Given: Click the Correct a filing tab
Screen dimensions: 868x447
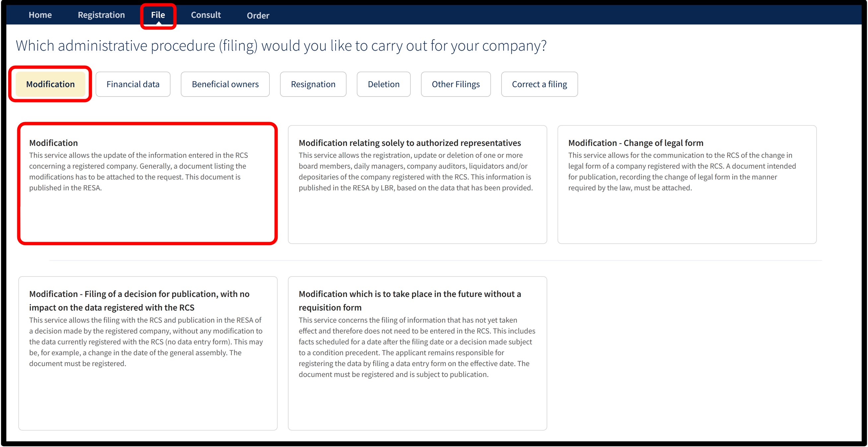Looking at the screenshot, I should [x=539, y=84].
